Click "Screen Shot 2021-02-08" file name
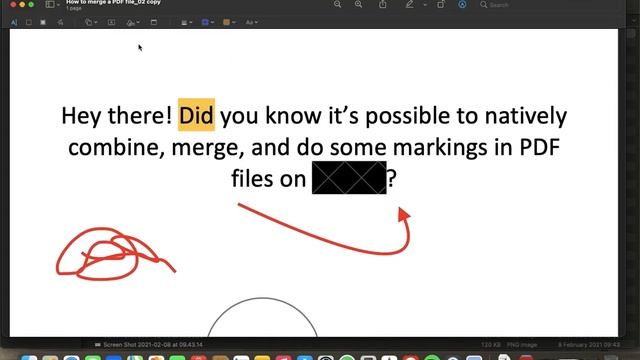The height and width of the screenshot is (360, 640). click(x=149, y=345)
